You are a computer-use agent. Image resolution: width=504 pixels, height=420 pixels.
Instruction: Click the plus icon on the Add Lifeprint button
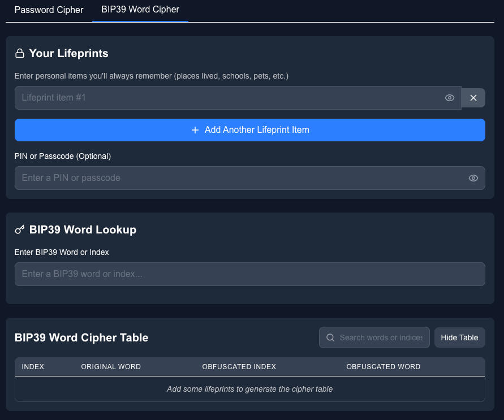(195, 130)
